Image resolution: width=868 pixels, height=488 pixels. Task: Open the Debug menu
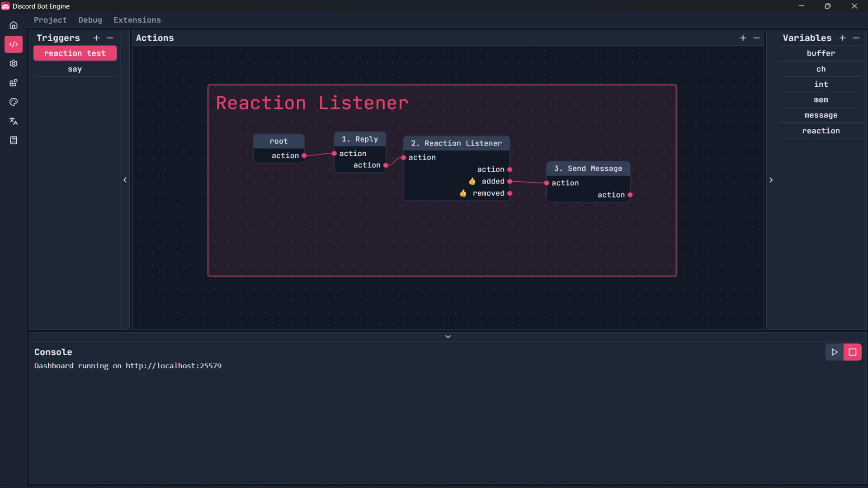click(90, 20)
